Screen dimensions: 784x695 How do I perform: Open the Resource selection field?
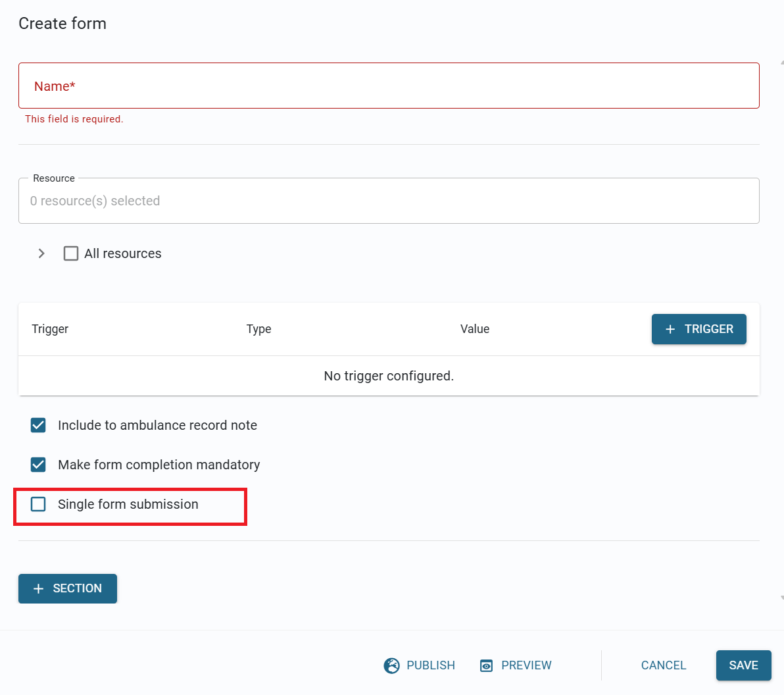(x=388, y=201)
